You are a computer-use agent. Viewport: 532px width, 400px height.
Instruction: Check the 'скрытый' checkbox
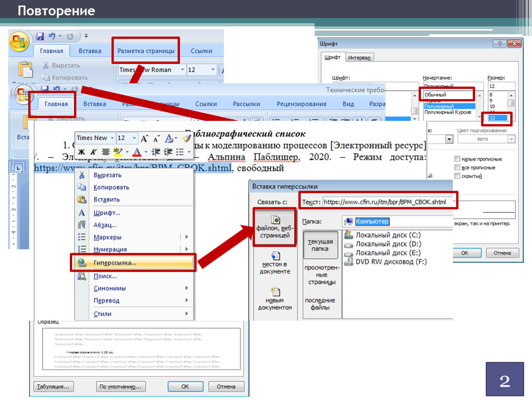click(458, 176)
